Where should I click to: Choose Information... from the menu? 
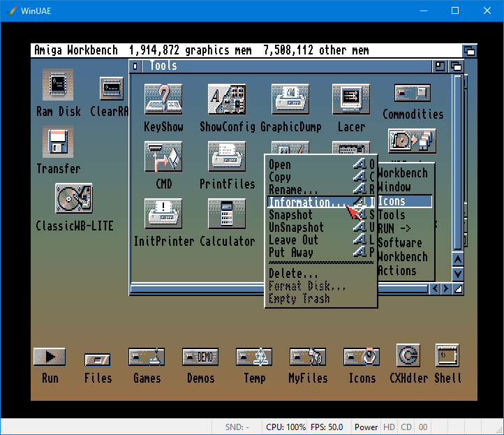[x=307, y=202]
